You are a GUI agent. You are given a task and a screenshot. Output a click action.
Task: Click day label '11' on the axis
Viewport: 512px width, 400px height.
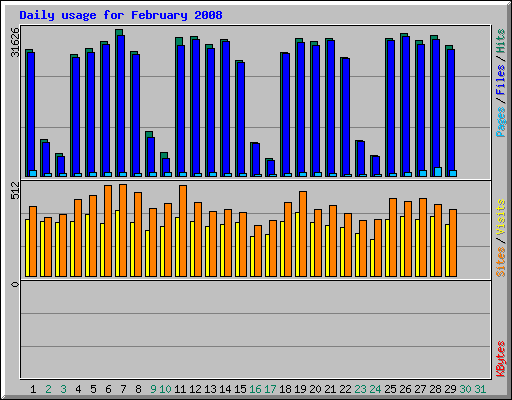click(180, 389)
